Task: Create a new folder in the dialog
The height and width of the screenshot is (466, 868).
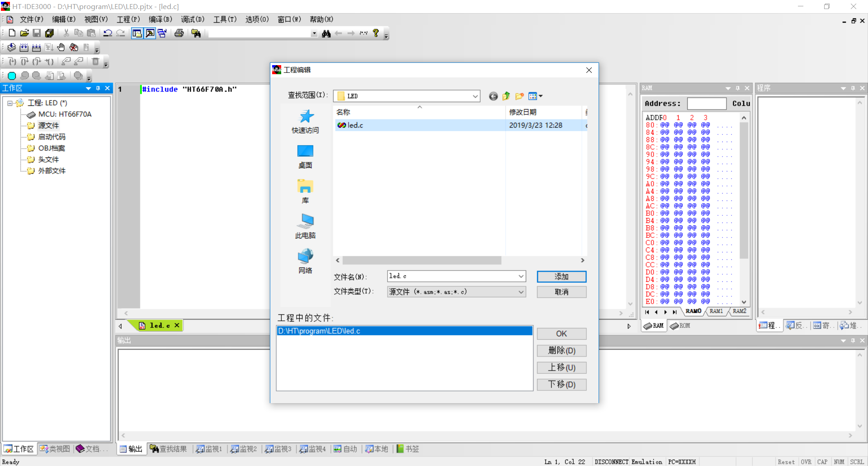Action: coord(519,96)
